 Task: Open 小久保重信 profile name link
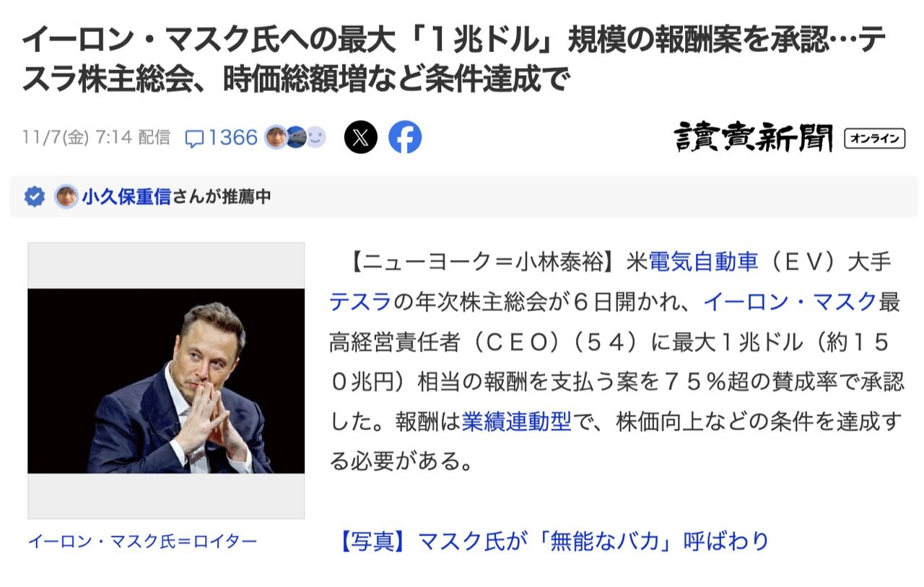[126, 196]
